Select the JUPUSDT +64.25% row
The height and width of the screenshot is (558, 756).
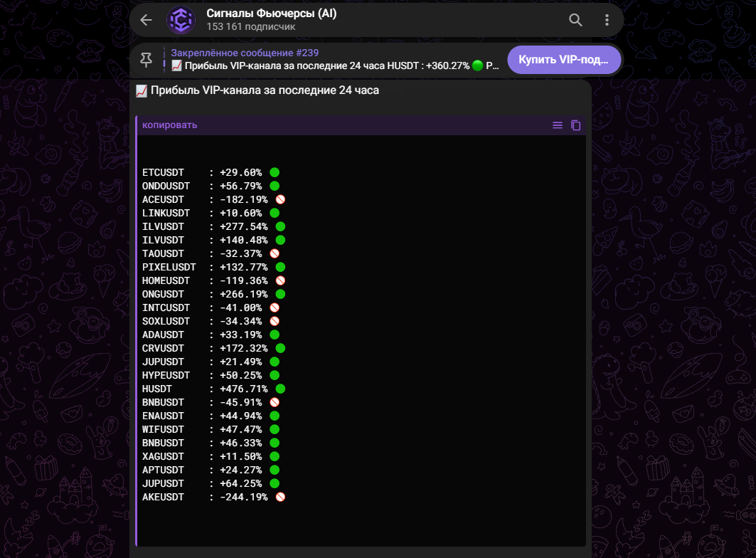(x=211, y=483)
